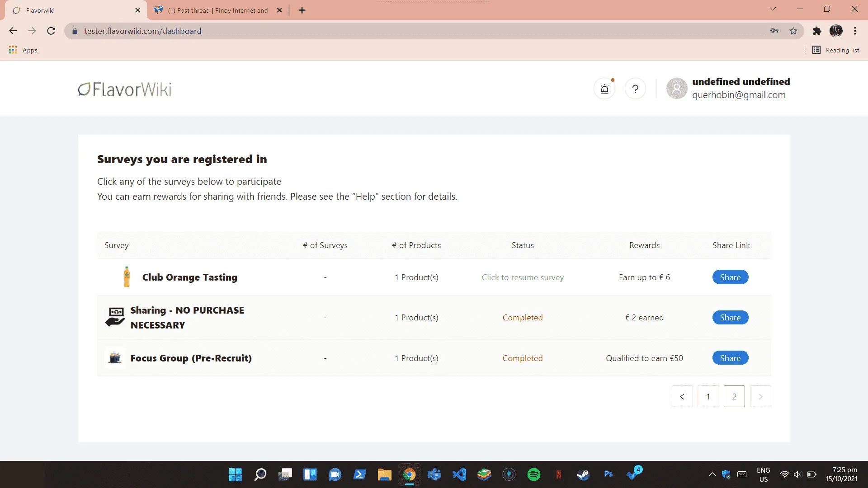
Task: Open a new browser tab
Action: [302, 10]
